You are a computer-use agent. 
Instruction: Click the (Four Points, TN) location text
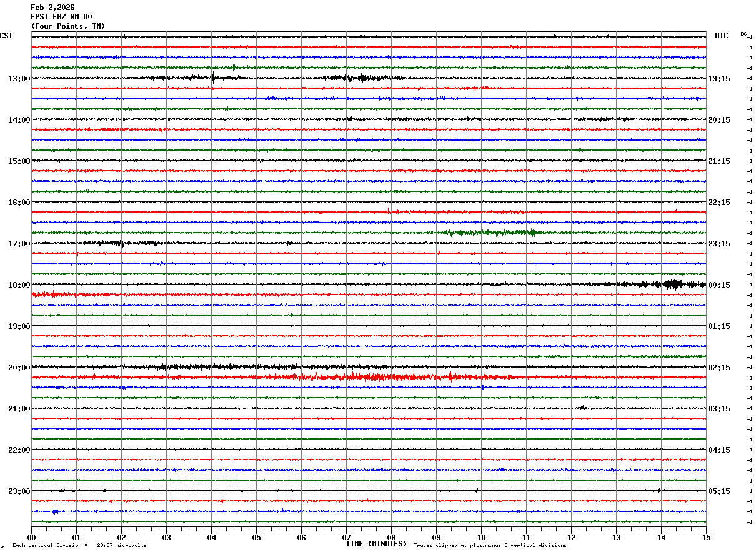point(68,26)
